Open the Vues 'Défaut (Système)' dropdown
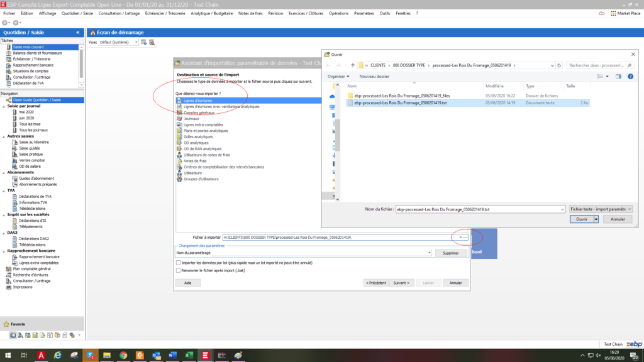 136,42
